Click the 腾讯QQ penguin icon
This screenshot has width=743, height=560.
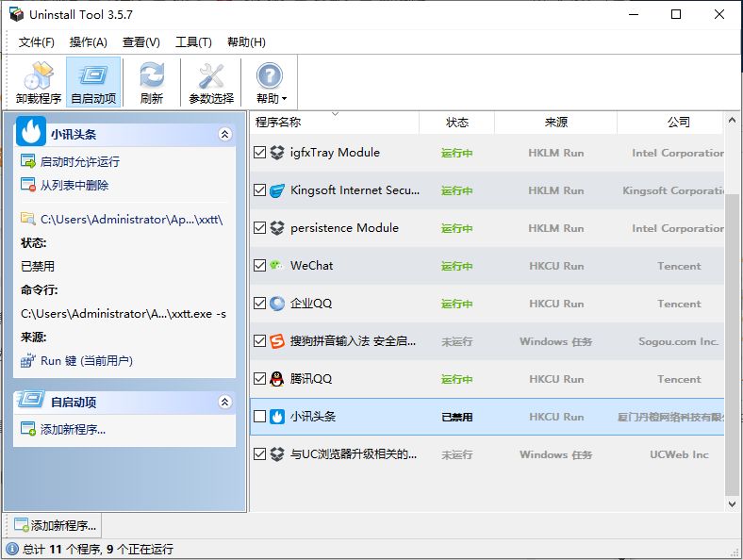coord(276,379)
